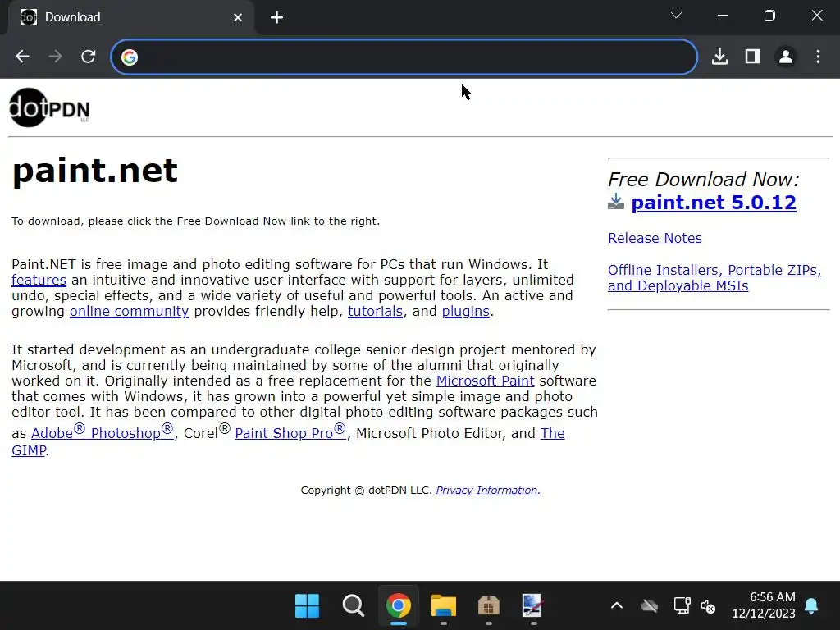This screenshot has width=840, height=630.
Task: Open Privacy Information link
Action: pos(488,491)
